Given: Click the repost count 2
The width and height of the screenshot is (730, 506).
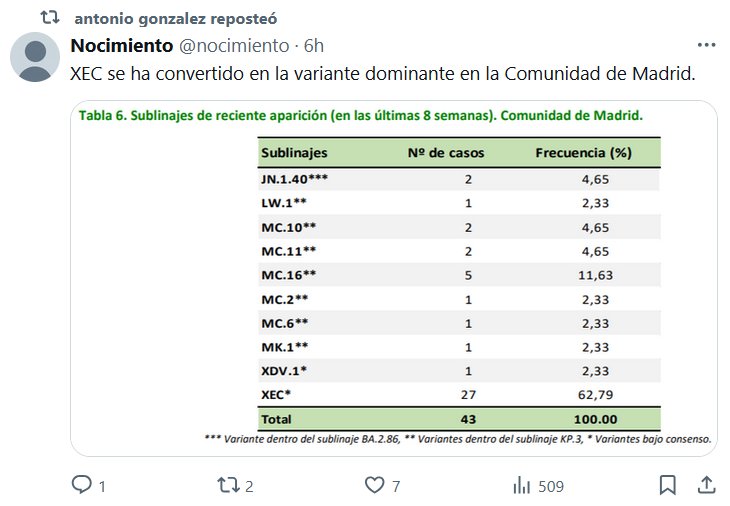Looking at the screenshot, I should (x=249, y=487).
